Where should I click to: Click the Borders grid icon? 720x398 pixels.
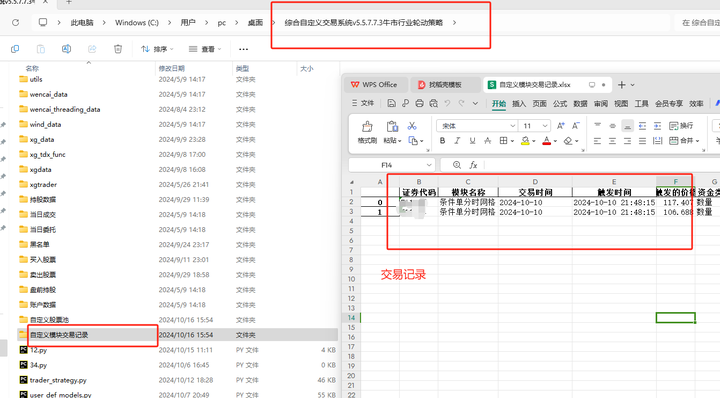tap(504, 140)
